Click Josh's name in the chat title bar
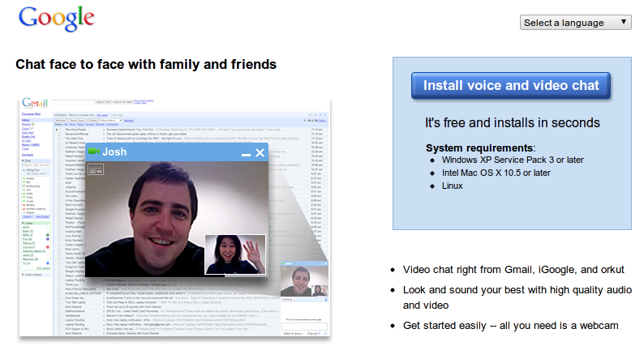The image size is (644, 346). point(114,152)
